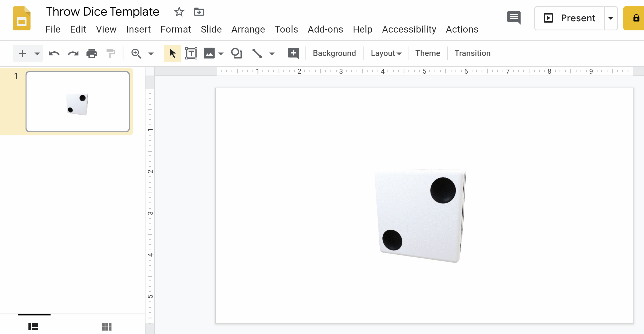This screenshot has height=334, width=644.
Task: Select the shapes tool
Action: [236, 53]
